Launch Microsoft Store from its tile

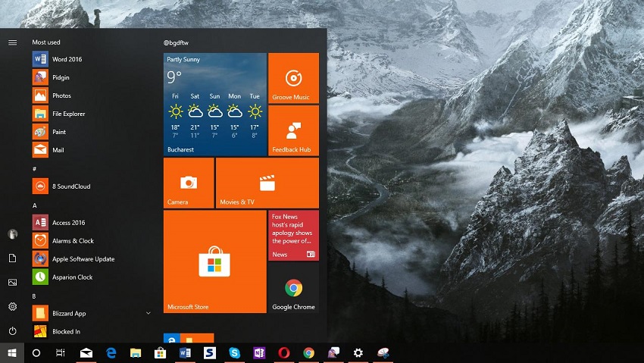pyautogui.click(x=214, y=261)
